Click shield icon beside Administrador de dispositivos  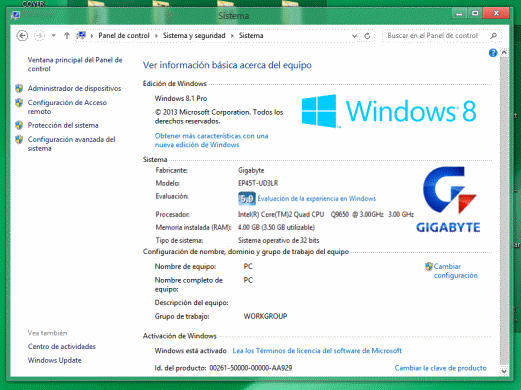[x=19, y=88]
